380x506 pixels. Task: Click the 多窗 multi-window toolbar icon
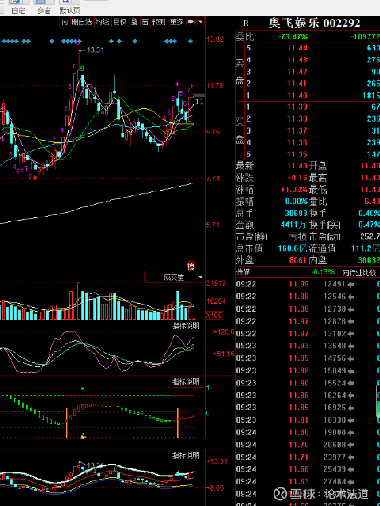[x=44, y=7]
